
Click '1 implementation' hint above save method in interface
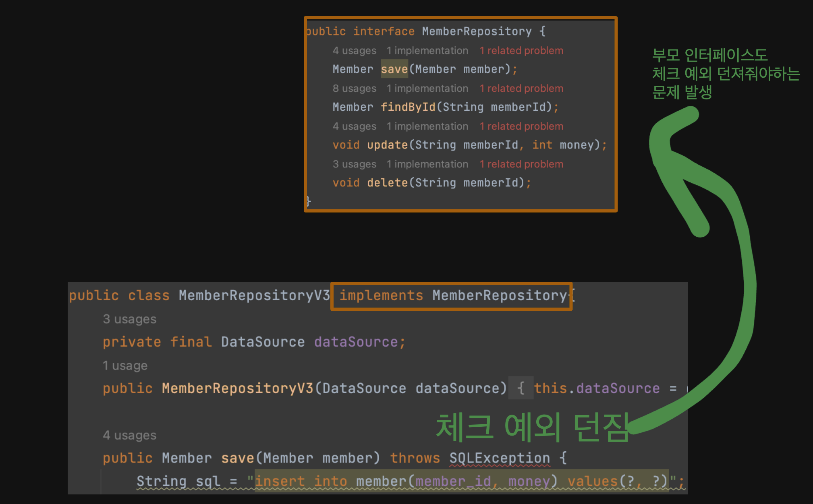(427, 51)
